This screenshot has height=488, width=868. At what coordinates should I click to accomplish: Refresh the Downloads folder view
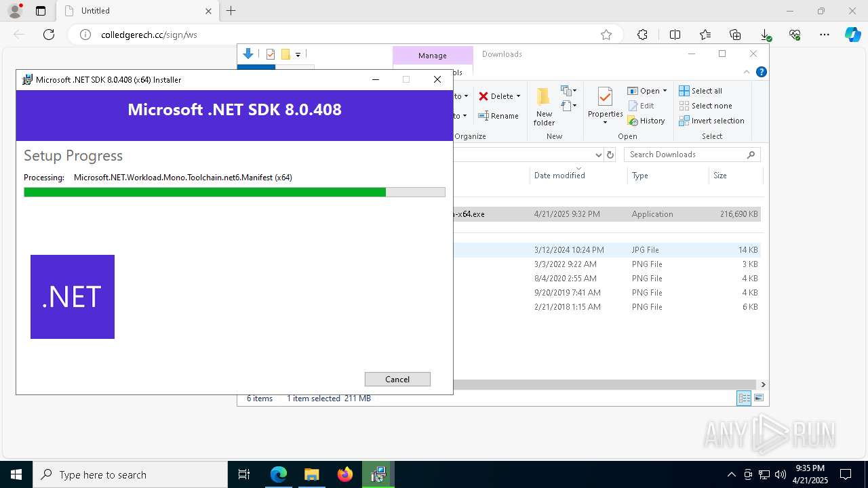tap(610, 155)
